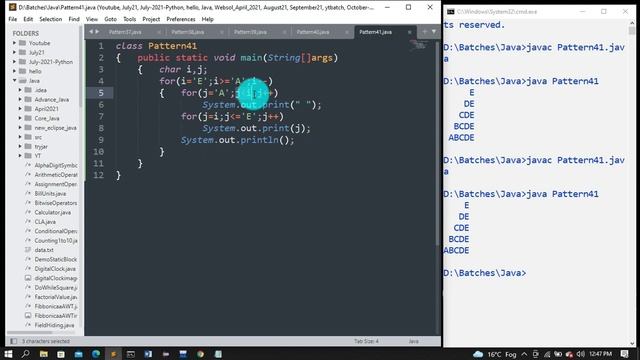Viewport: 640px width, 360px height.
Task: Switch to the Pattern38.java tab
Action: tap(187, 32)
